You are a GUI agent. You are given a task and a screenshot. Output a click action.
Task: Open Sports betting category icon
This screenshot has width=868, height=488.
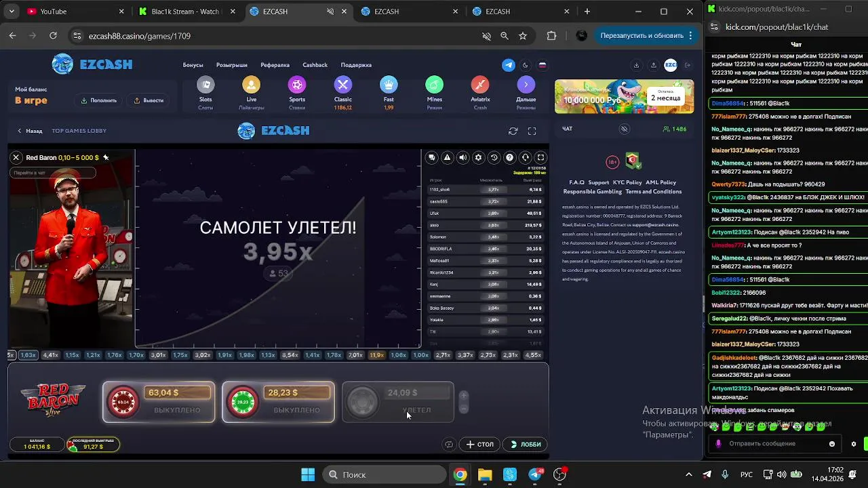point(297,85)
